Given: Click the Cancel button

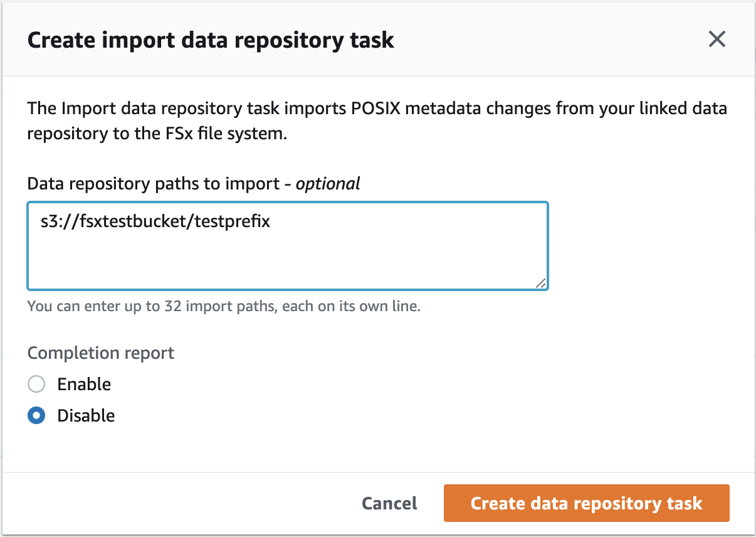Looking at the screenshot, I should [389, 503].
